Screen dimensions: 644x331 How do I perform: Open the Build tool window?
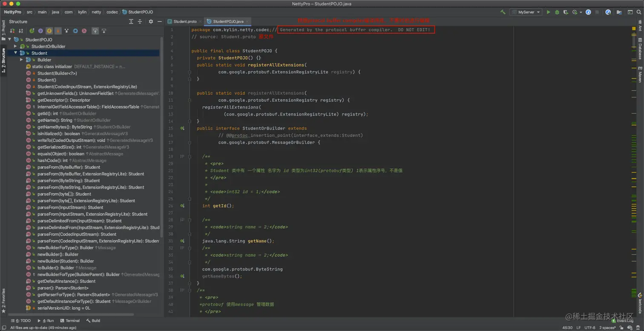(x=93, y=320)
